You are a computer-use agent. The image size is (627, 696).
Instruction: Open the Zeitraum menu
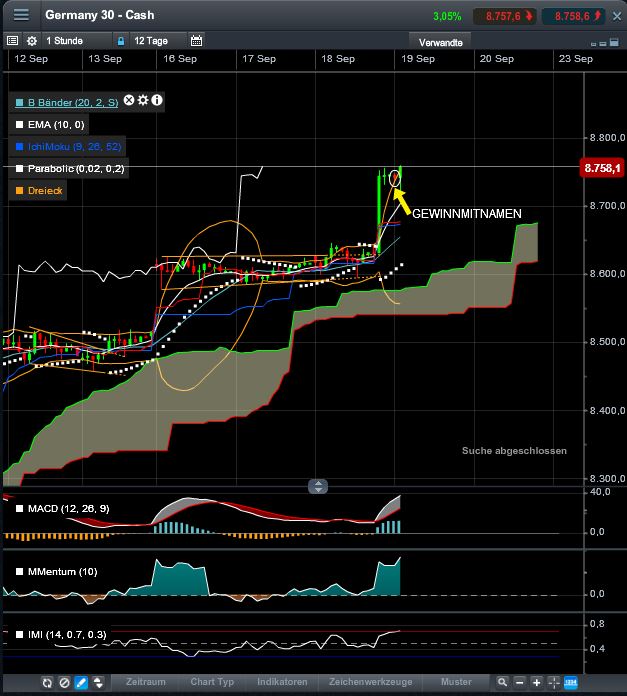(146, 682)
